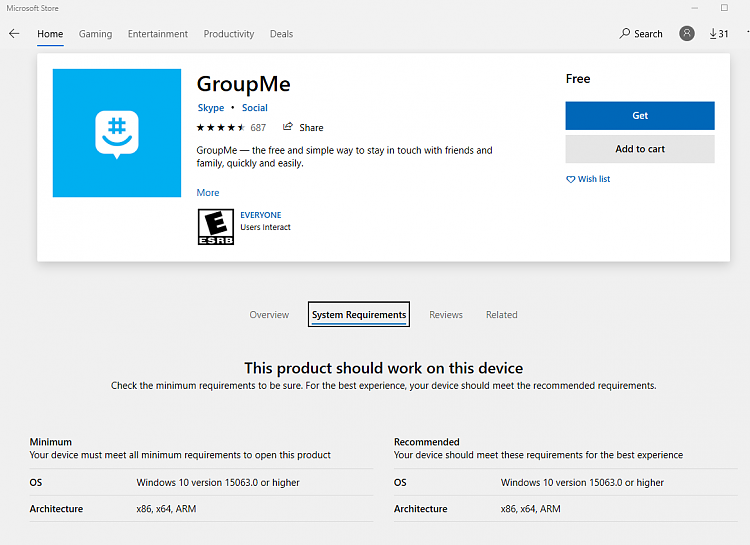Open the Reviews section tab
Screen dimensions: 750x545
pos(446,315)
